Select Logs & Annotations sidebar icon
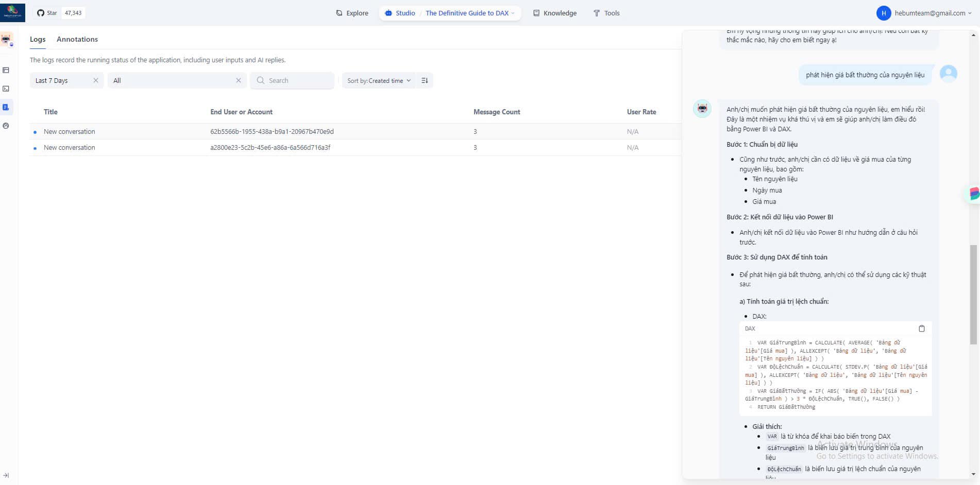The height and width of the screenshot is (485, 980). 6,107
